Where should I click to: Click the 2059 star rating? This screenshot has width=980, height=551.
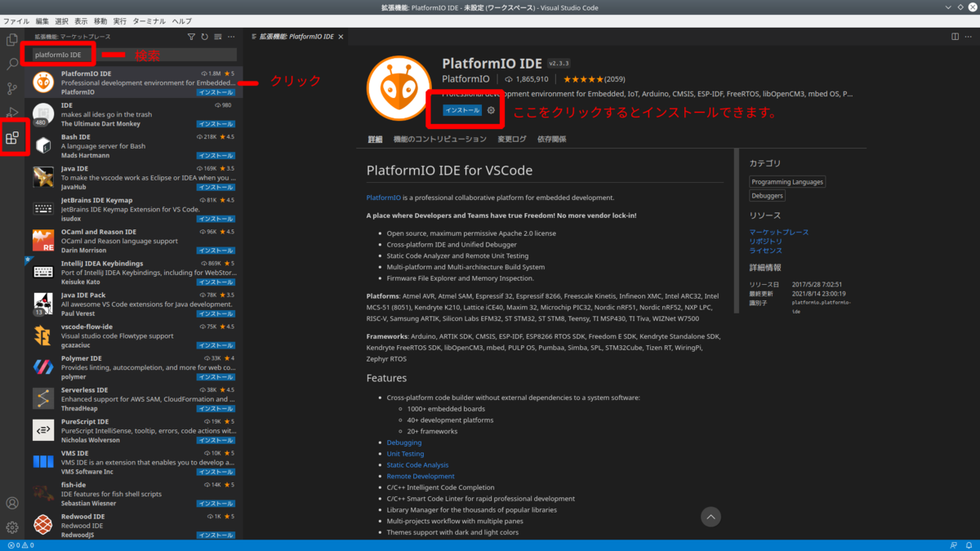[x=594, y=79]
